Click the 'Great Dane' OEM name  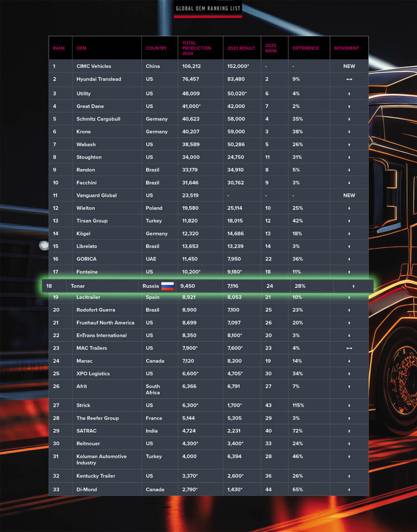pyautogui.click(x=90, y=106)
